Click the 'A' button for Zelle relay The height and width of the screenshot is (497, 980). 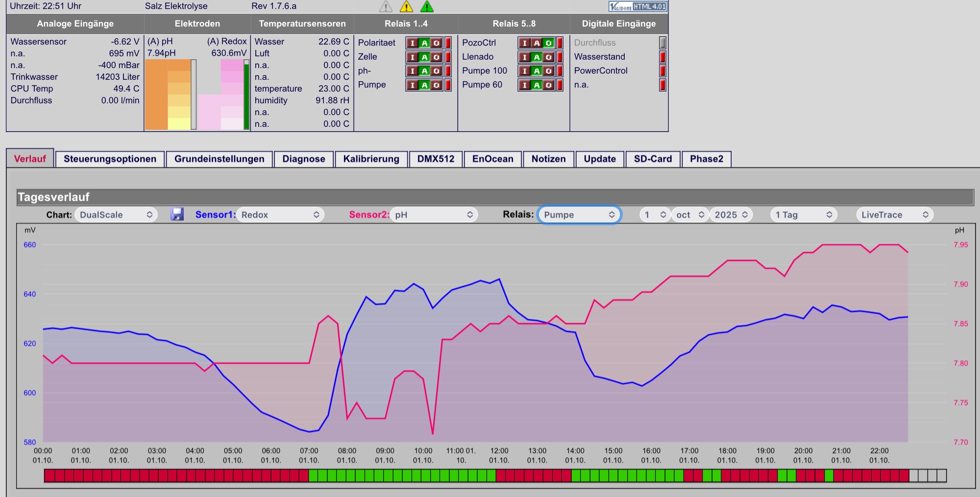424,57
